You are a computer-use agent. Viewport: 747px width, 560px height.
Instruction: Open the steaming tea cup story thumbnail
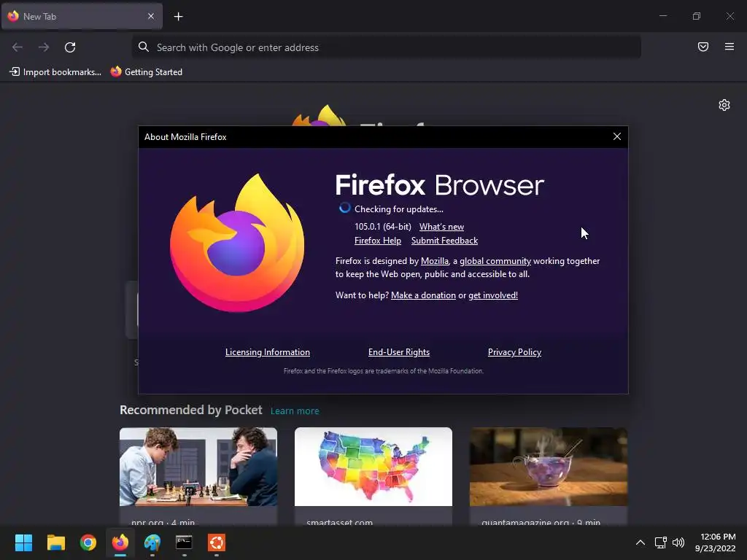point(549,467)
